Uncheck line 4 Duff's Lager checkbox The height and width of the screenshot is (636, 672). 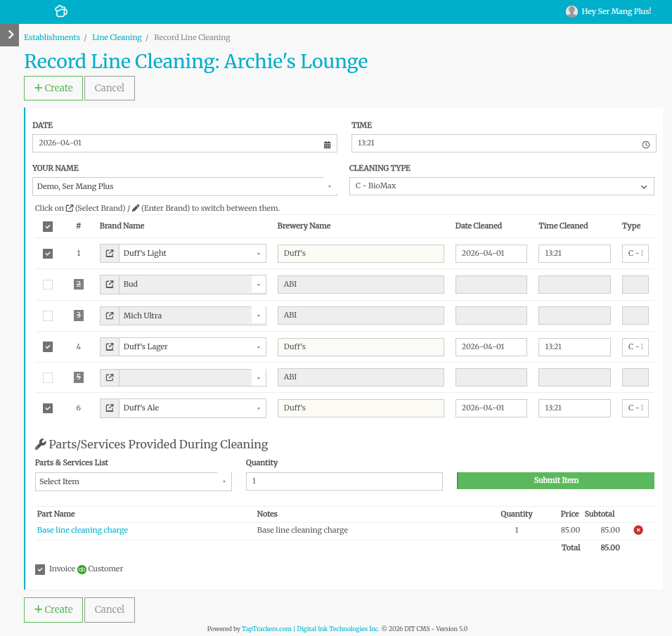point(48,346)
